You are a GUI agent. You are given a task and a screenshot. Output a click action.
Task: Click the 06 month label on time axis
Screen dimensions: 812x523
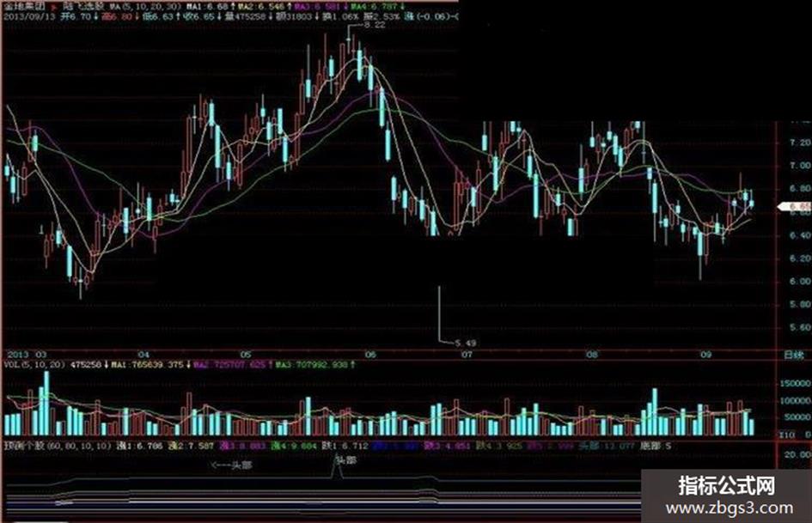tap(369, 355)
